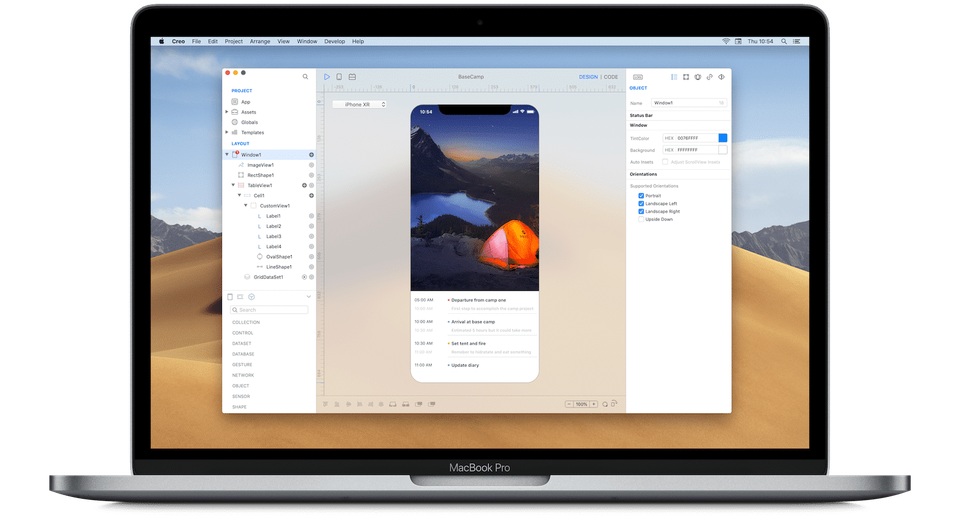Expand the Assets tree item
Viewport: 960px width, 517px height.
tap(227, 112)
